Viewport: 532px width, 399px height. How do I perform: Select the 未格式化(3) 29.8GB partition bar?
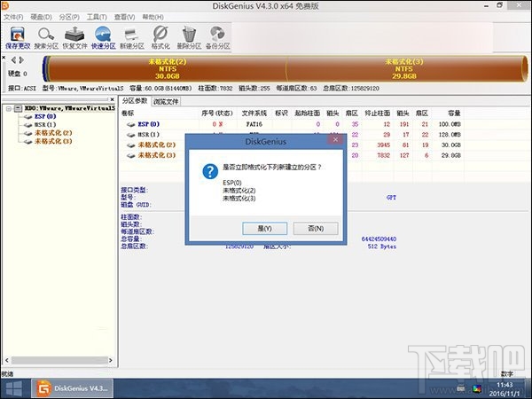[406, 69]
